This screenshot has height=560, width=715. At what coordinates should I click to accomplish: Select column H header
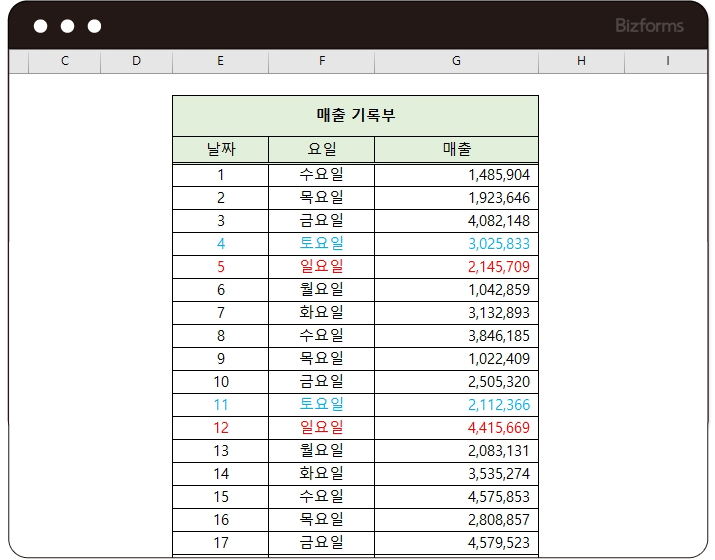581,61
